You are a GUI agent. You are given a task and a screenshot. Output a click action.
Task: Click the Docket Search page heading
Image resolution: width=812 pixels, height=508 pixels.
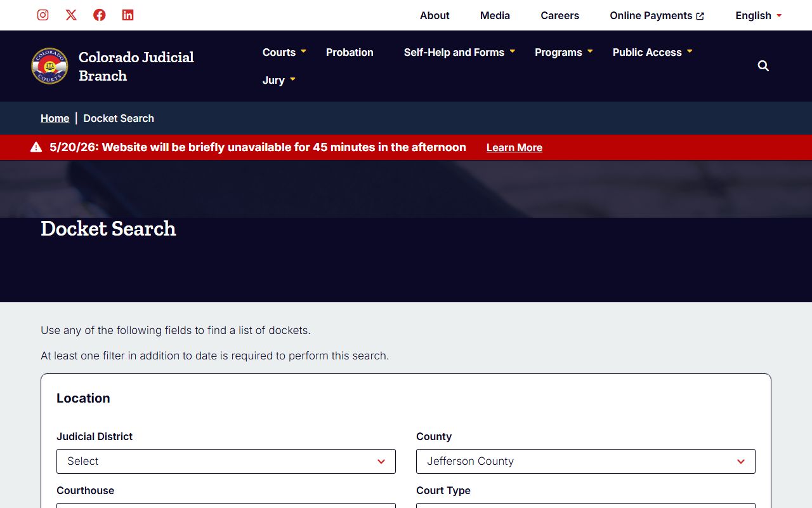108,229
